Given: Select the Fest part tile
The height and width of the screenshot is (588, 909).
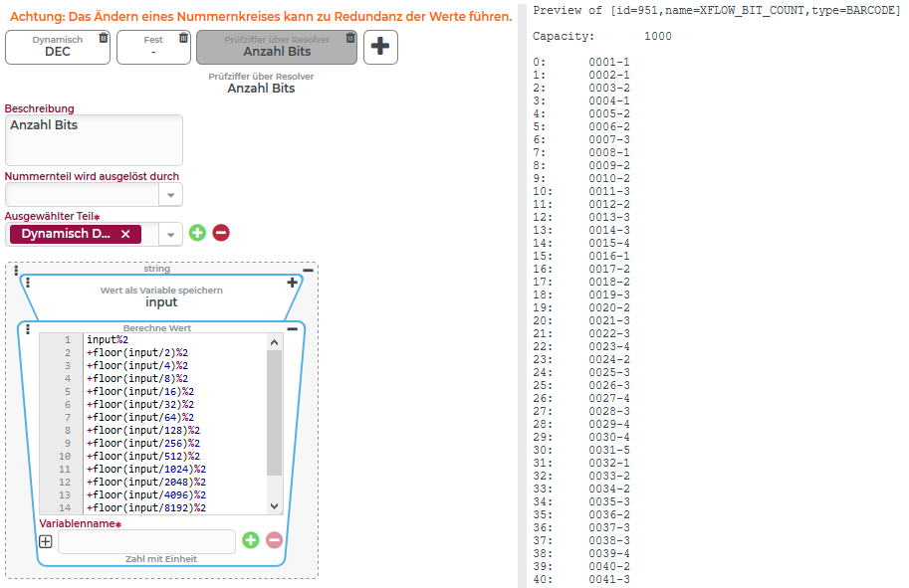Looking at the screenshot, I should (152, 50).
